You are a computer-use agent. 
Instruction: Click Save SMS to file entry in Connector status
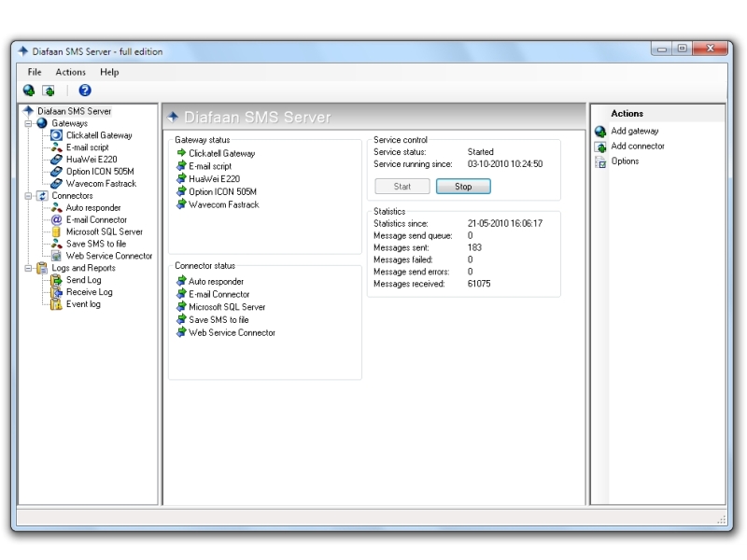[218, 320]
